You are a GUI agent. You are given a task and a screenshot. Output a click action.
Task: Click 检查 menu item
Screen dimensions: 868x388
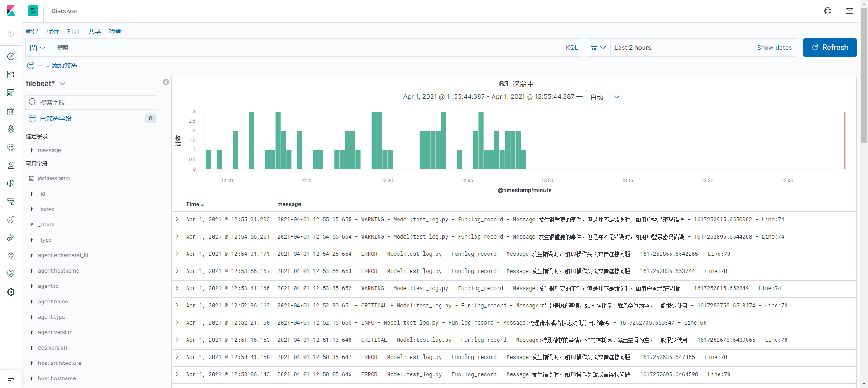(115, 31)
